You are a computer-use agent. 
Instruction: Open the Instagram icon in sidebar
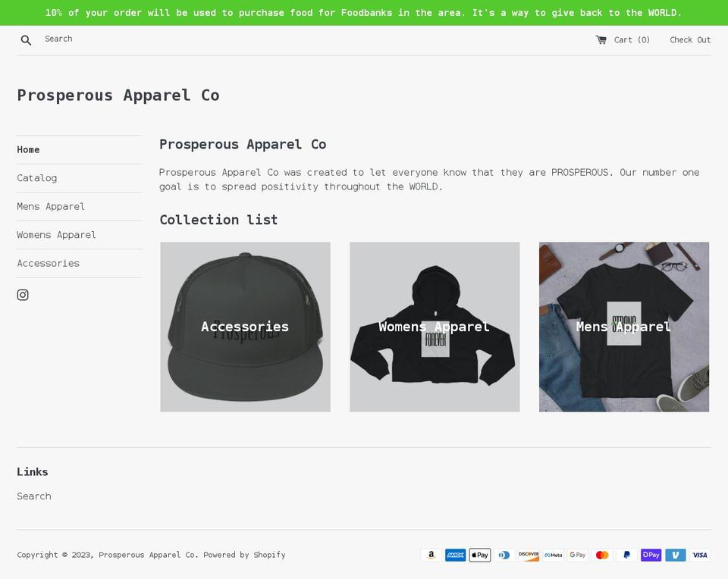[23, 295]
